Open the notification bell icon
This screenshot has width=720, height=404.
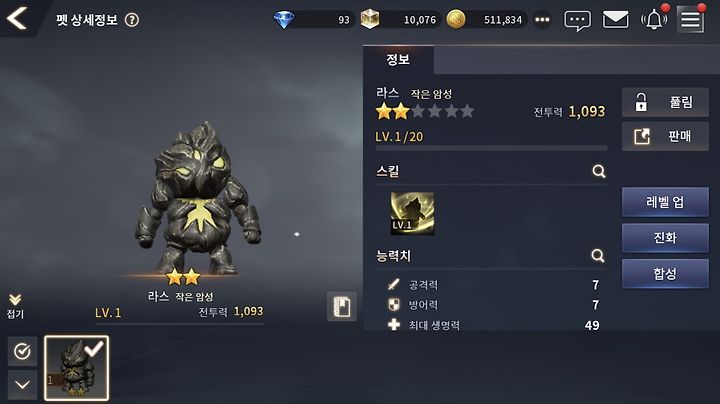(654, 20)
